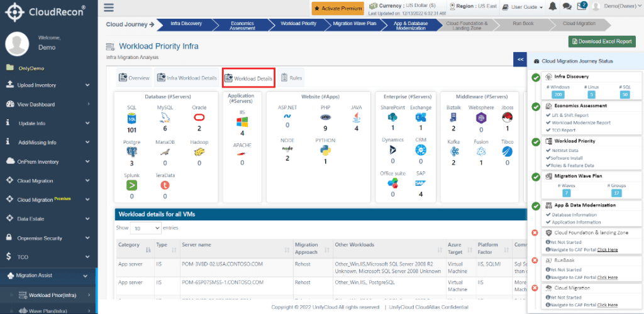Go to the Migration Wave Plan journey step

[x=354, y=24]
